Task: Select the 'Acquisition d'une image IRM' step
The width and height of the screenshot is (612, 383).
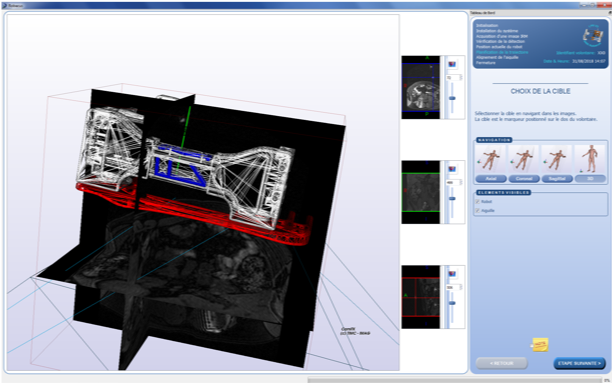Action: coord(502,36)
